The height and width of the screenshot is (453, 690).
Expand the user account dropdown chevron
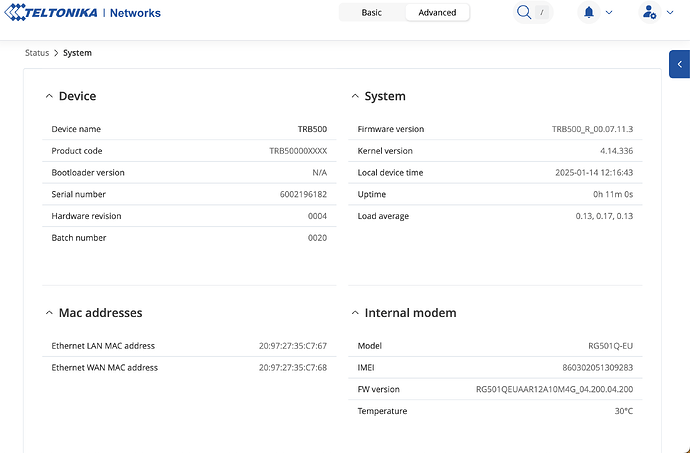coord(670,12)
